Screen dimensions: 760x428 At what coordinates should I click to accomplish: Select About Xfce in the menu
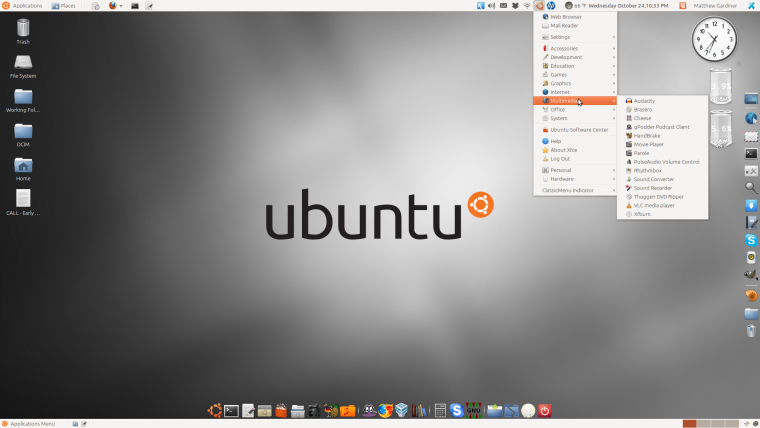coord(575,150)
